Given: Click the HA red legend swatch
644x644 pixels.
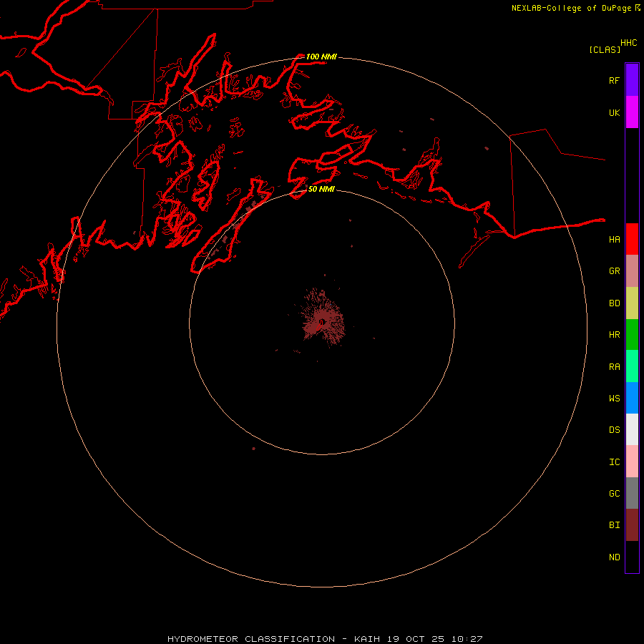Looking at the screenshot, I should [632, 239].
